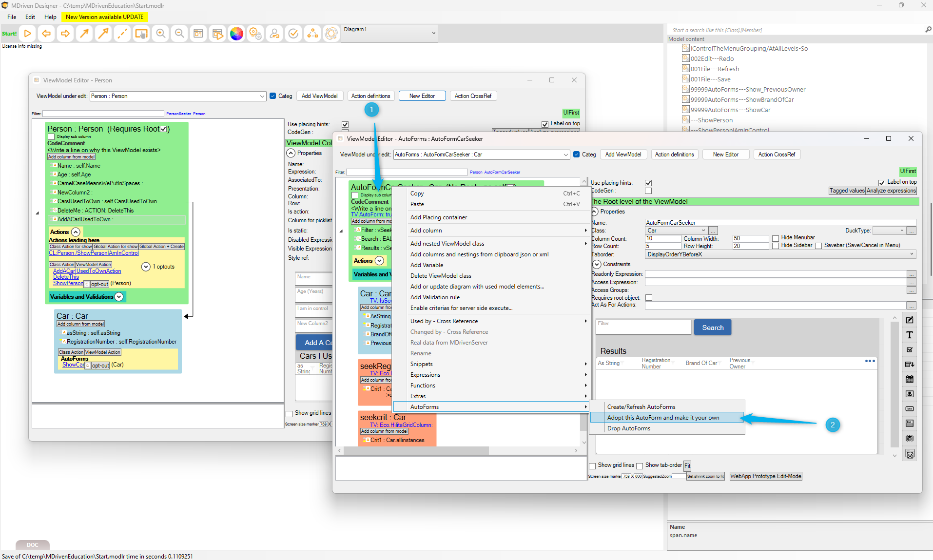933x560 pixels.
Task: Click the blue Search button
Action: pos(712,328)
